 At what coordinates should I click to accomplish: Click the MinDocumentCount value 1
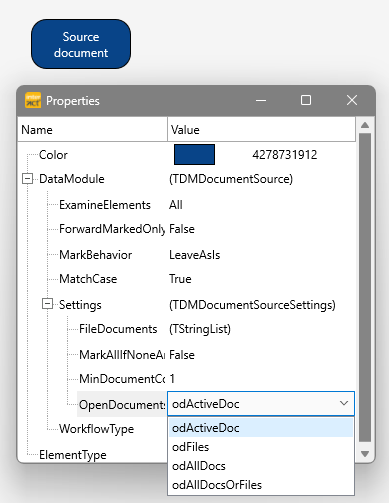pos(172,379)
